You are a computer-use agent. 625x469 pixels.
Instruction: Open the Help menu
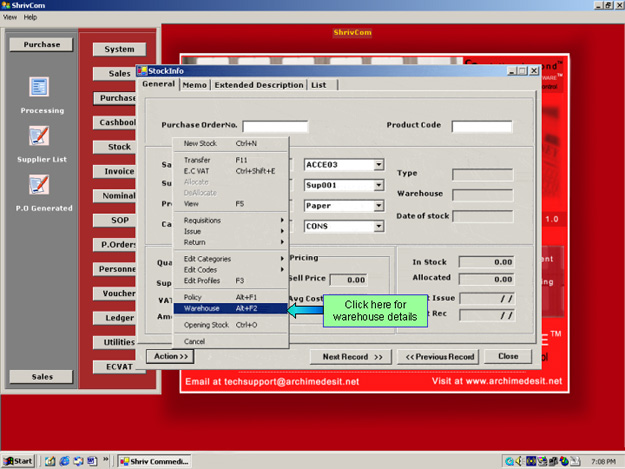tap(30, 17)
